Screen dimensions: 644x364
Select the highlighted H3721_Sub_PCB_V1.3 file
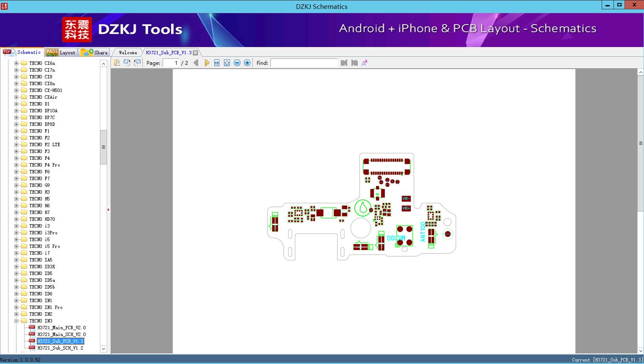tap(60, 341)
